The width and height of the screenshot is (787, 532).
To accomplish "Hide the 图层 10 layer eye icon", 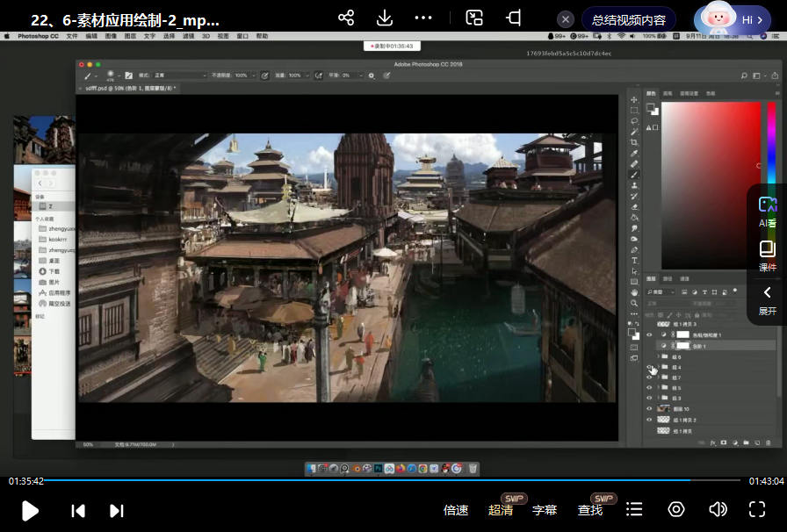I will [x=650, y=409].
